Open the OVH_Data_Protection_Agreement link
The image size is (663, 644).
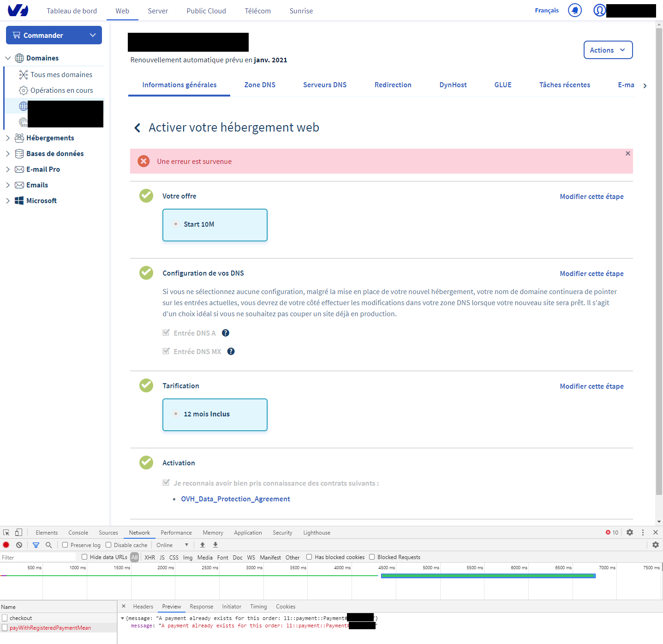[x=235, y=499]
